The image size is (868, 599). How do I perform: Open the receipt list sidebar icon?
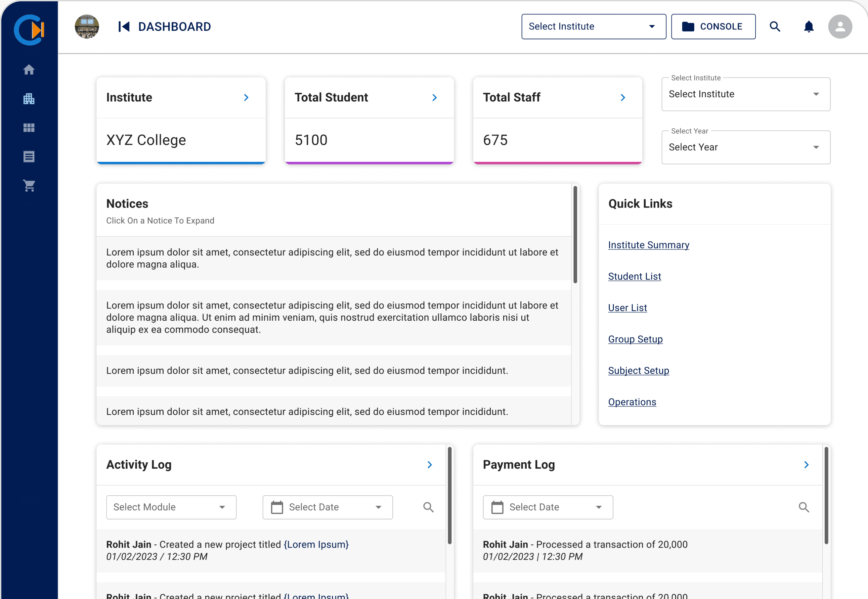(29, 157)
